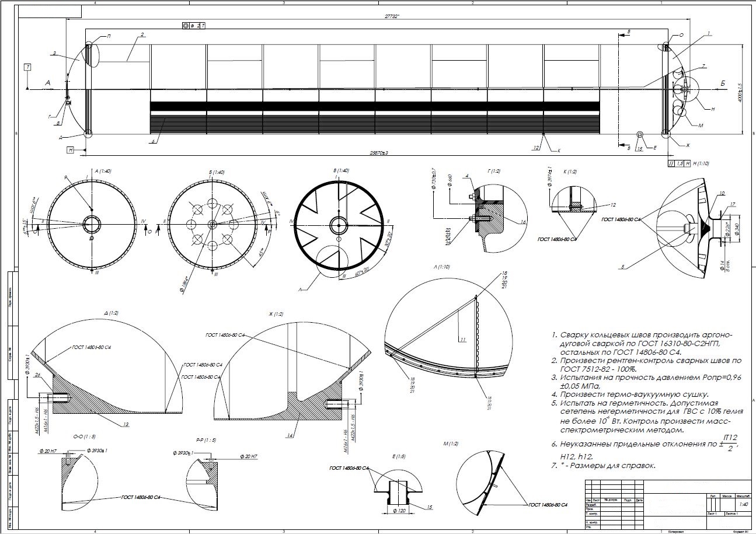This screenshot has height=534, width=756.
Task: Click the lower length dimension "25870±3"
Action: click(379, 152)
